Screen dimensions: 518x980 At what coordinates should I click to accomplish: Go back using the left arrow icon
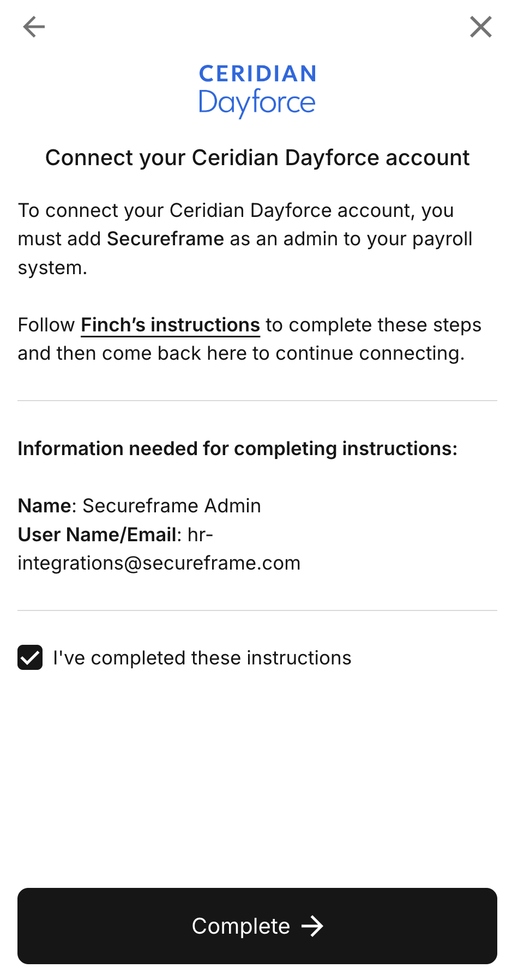34,27
